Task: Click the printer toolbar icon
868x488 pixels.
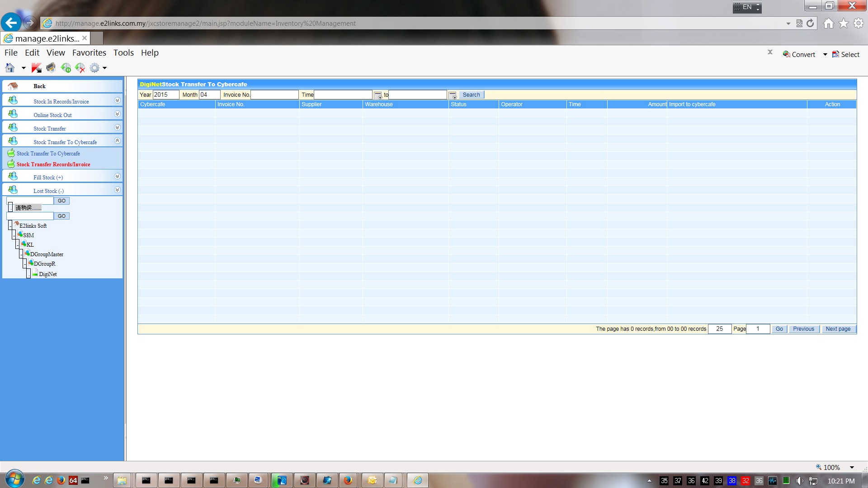Action: [51, 68]
